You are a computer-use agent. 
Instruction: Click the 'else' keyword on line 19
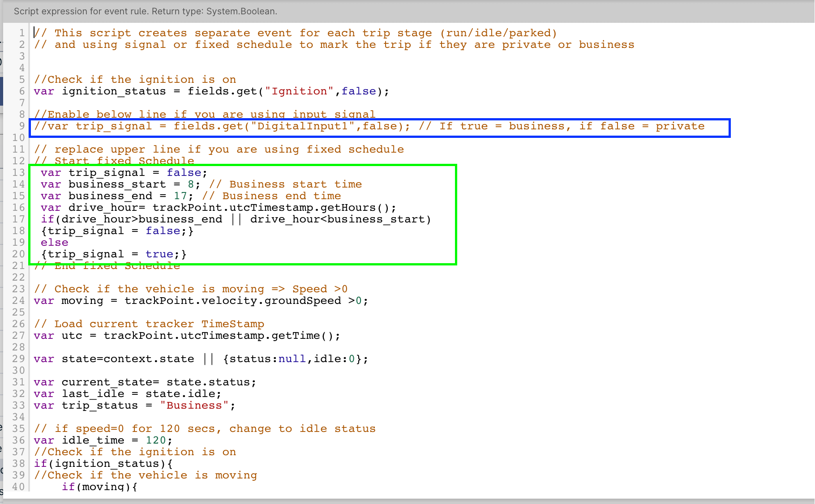(x=55, y=243)
